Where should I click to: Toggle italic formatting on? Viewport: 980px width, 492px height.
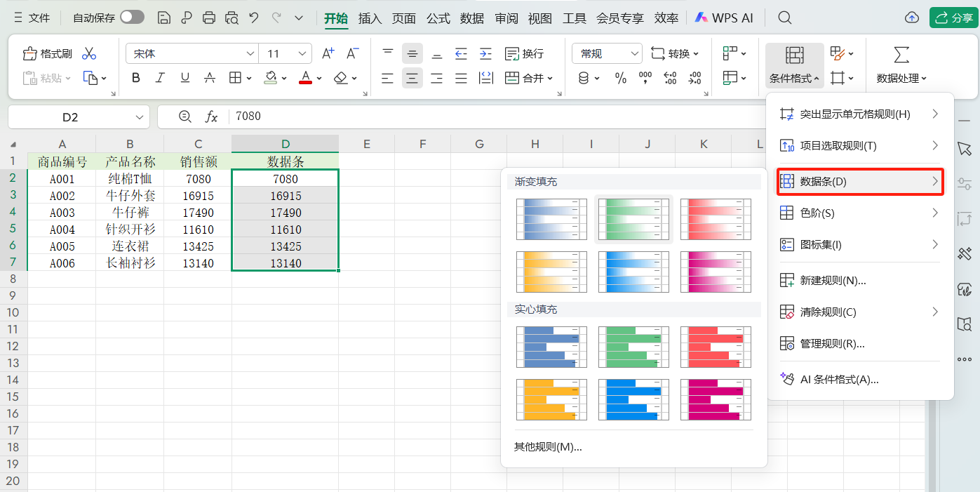pyautogui.click(x=159, y=78)
